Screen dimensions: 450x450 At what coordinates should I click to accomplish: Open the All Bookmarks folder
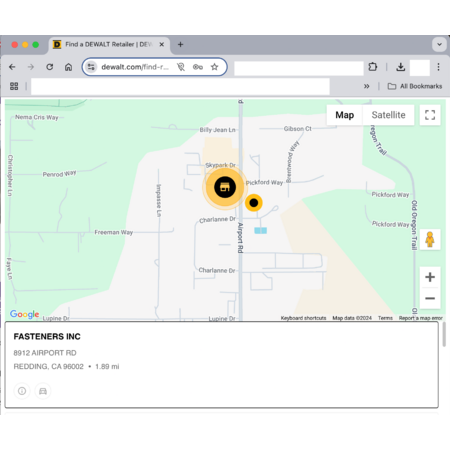415,86
